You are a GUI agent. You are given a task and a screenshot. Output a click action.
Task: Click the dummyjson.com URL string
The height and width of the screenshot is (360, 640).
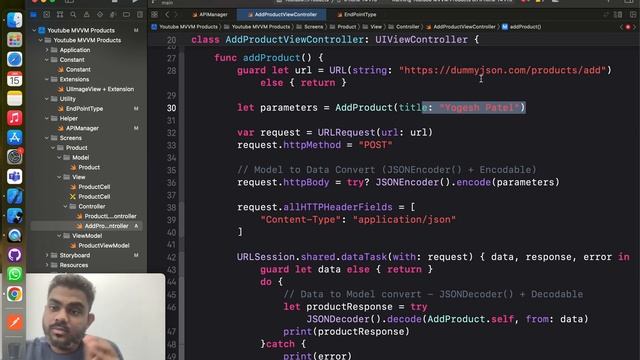click(x=502, y=70)
